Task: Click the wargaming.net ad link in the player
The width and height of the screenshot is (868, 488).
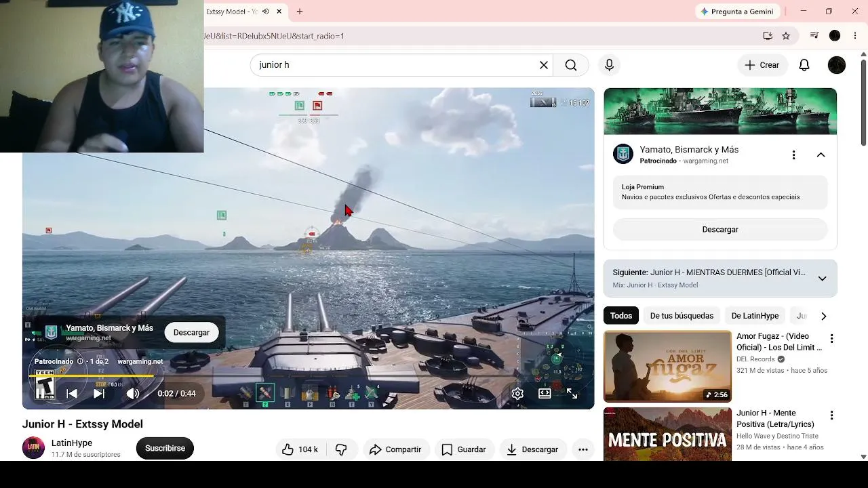Action: [x=140, y=362]
